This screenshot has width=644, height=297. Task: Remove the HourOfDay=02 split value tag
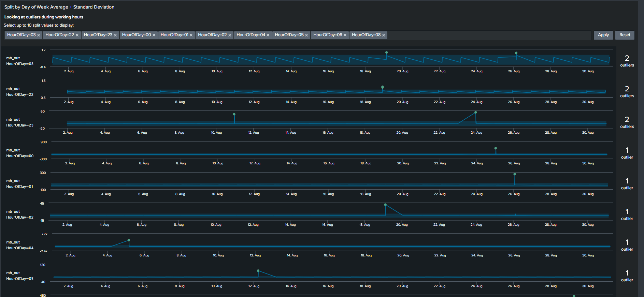[x=230, y=35]
